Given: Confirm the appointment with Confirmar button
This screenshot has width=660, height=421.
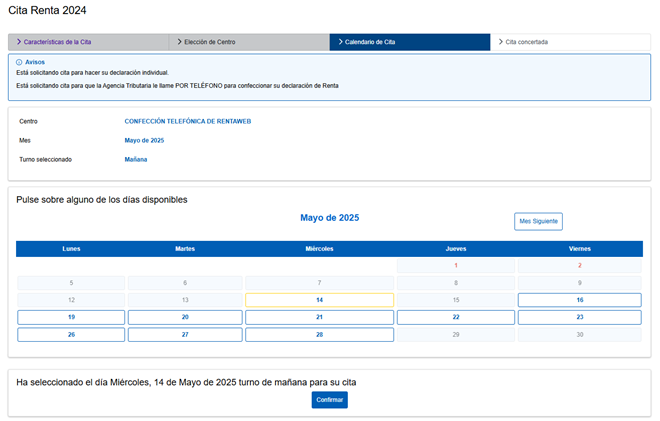Looking at the screenshot, I should tap(329, 400).
